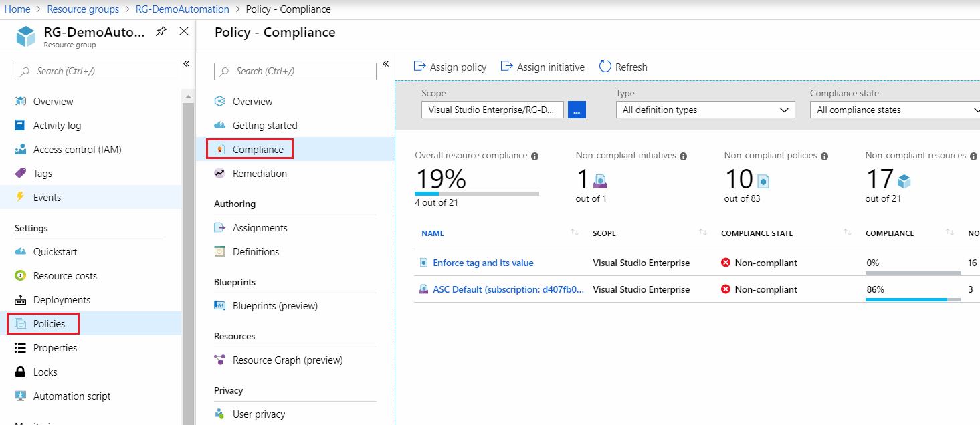Open Deployments
This screenshot has height=425, width=980.
pyautogui.click(x=62, y=300)
